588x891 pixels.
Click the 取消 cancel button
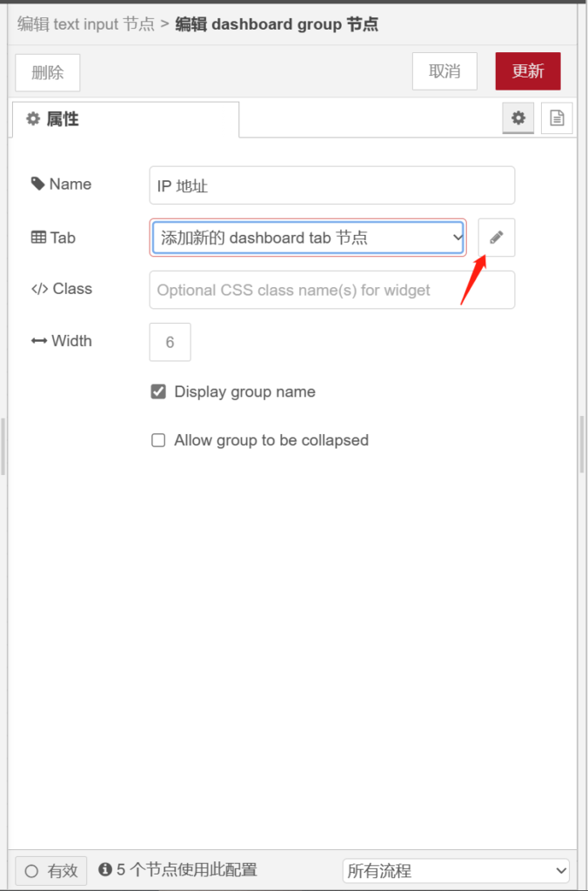tap(444, 71)
